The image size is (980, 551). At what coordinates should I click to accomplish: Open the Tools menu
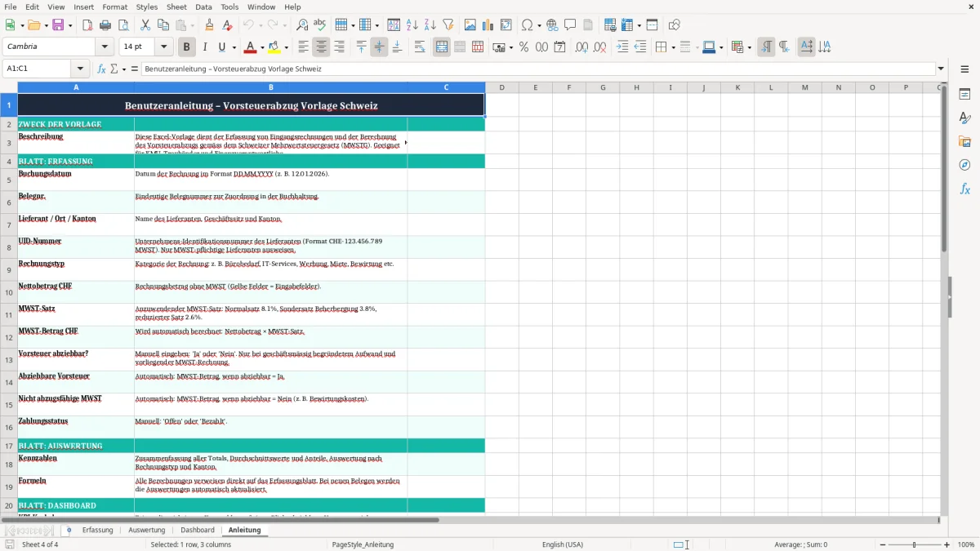tap(229, 7)
